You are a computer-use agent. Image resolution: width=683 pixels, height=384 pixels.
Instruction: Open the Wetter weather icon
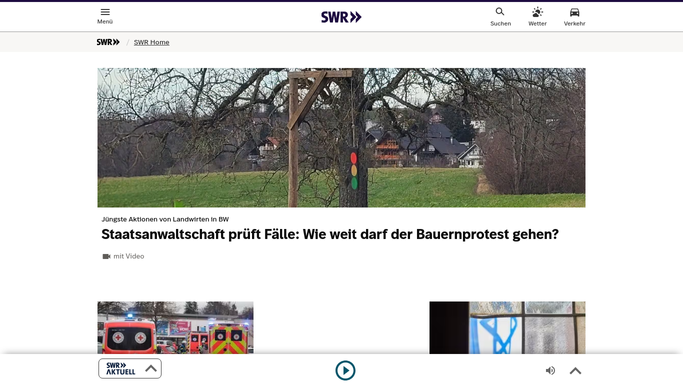click(537, 12)
